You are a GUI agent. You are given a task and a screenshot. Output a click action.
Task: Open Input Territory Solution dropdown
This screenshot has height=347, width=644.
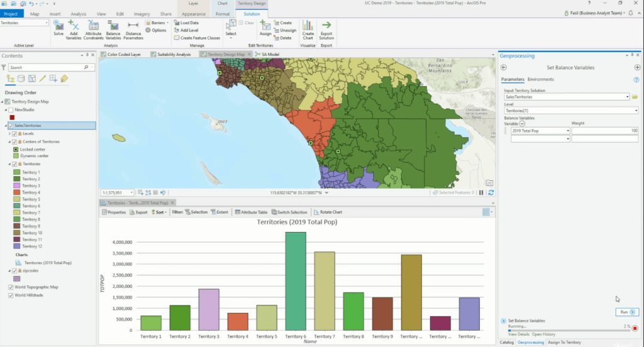(627, 97)
